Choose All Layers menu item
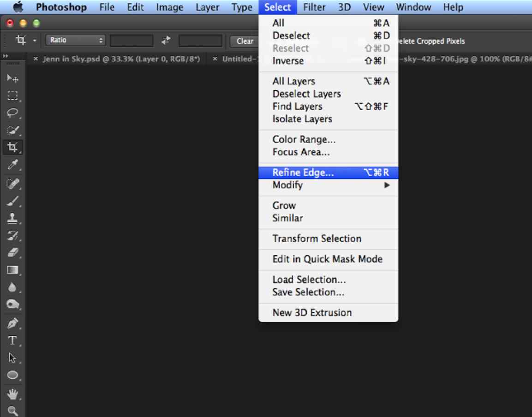The image size is (532, 417). pos(328,81)
